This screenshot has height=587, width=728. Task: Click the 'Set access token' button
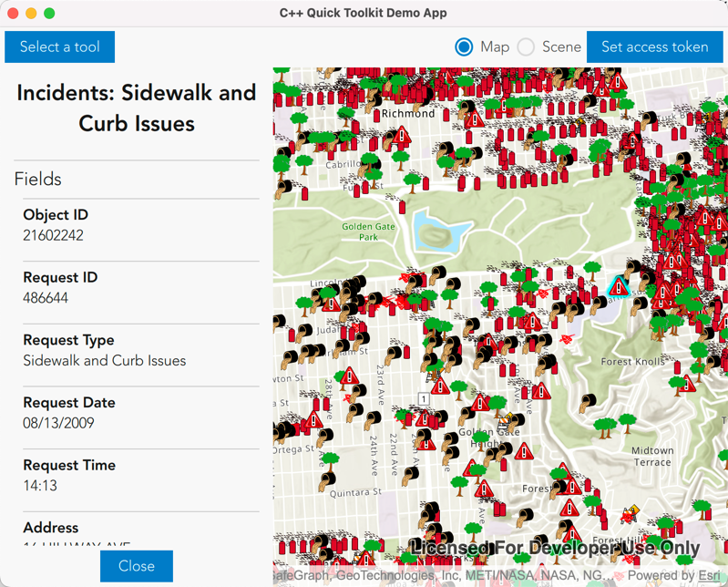[x=654, y=46]
